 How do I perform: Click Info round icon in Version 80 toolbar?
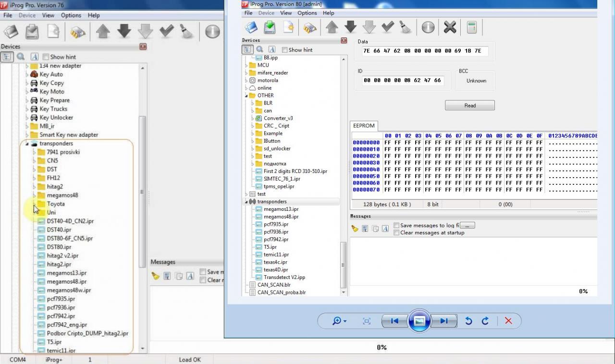[428, 27]
